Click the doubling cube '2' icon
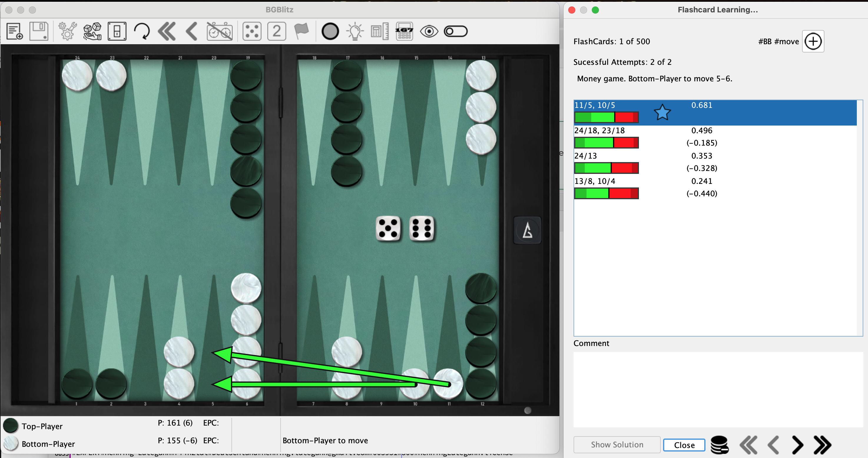The width and height of the screenshot is (868, 458). pyautogui.click(x=277, y=31)
